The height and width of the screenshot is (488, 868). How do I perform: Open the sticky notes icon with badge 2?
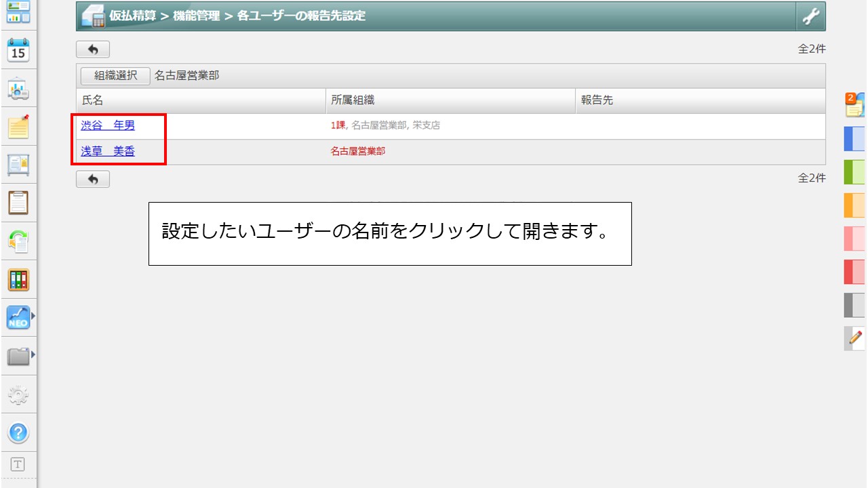pyautogui.click(x=854, y=104)
